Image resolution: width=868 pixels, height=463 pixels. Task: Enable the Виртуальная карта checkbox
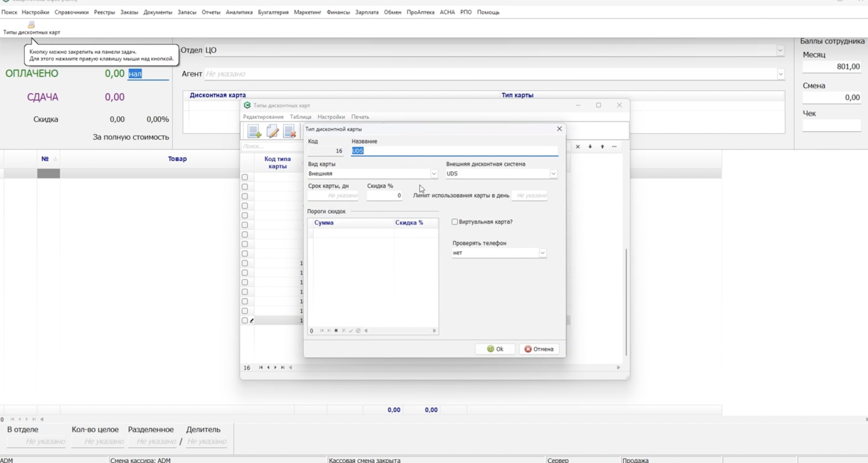[x=454, y=222]
